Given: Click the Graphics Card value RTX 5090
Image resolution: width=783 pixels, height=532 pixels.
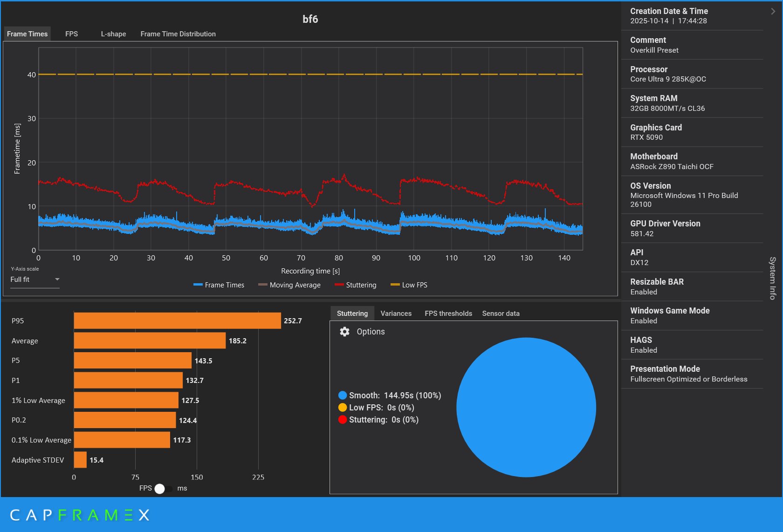Looking at the screenshot, I should pyautogui.click(x=646, y=137).
